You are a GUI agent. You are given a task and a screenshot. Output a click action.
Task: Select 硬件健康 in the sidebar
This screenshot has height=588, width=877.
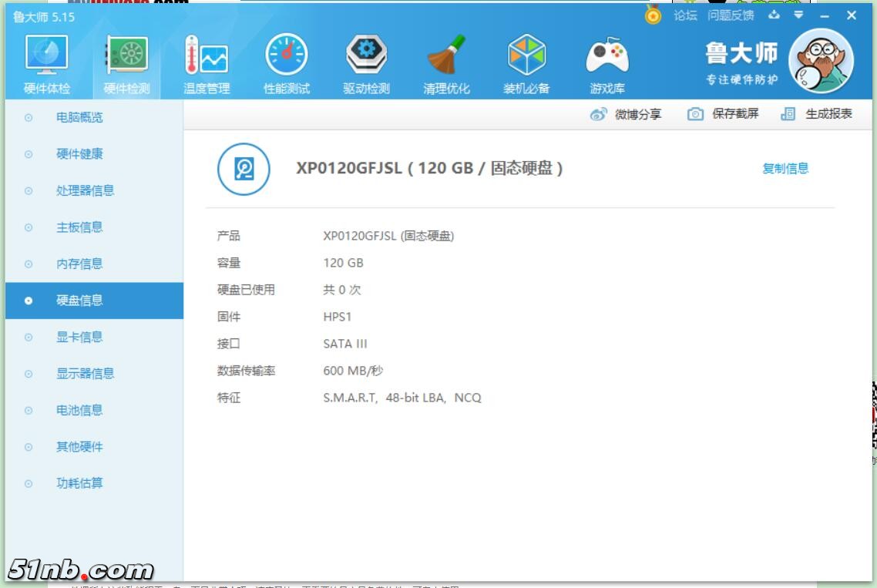pos(94,154)
